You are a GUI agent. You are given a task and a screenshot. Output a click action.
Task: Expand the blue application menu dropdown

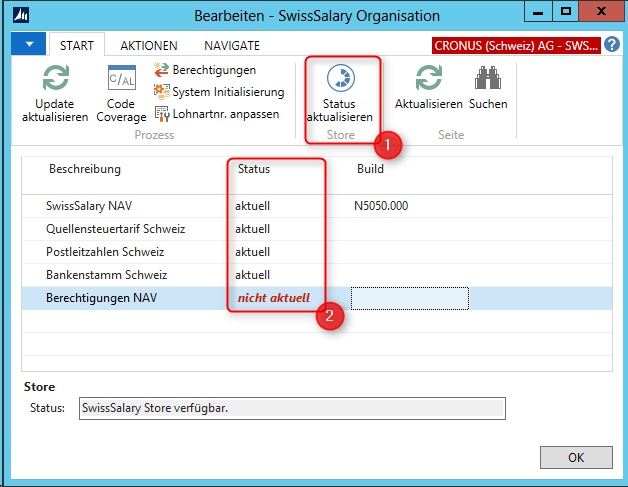point(30,45)
